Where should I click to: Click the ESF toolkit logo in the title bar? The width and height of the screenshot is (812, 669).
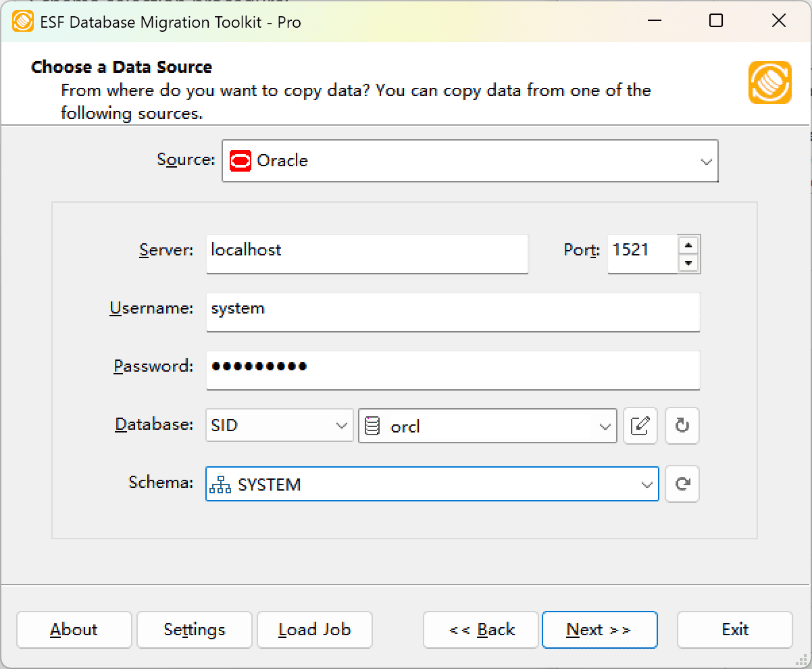22,21
